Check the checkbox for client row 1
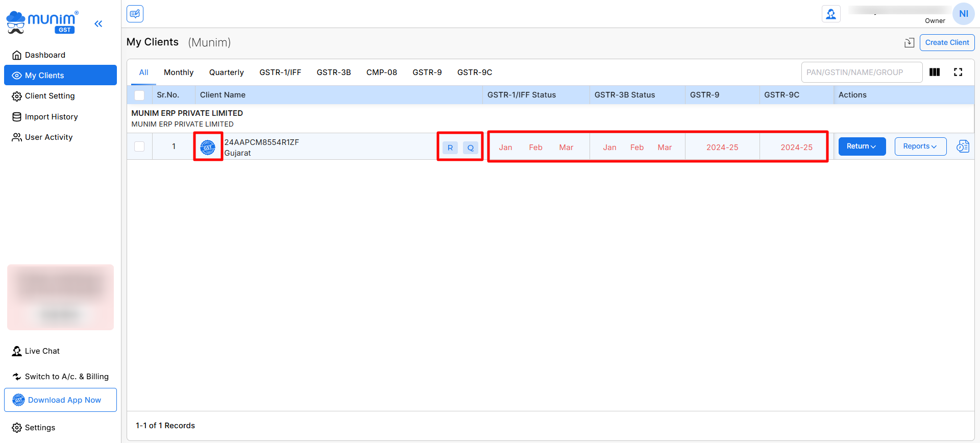The width and height of the screenshot is (980, 443). pos(139,146)
